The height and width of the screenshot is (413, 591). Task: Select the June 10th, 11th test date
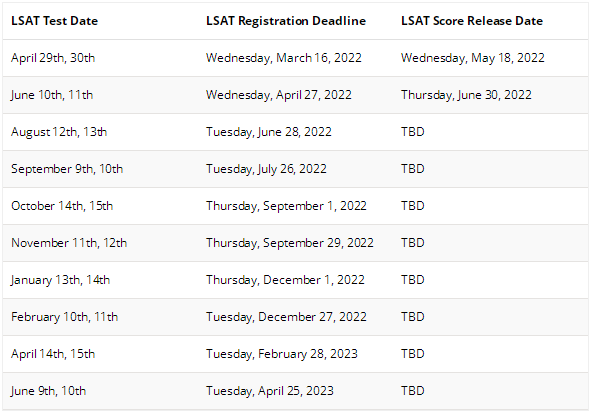52,95
